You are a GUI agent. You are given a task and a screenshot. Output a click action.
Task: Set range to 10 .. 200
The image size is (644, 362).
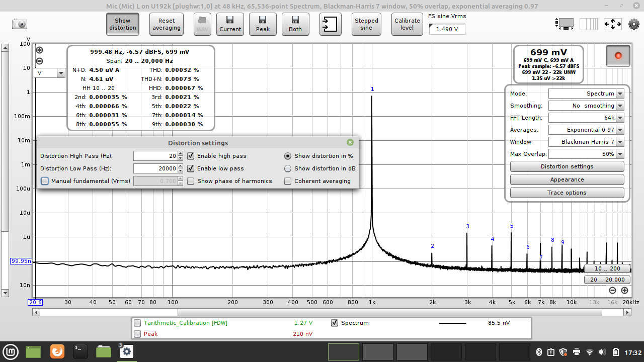[x=607, y=268]
